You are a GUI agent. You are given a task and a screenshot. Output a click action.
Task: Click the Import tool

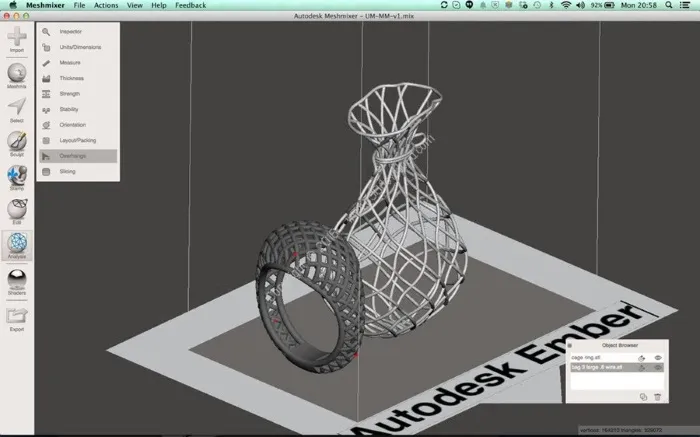click(17, 39)
